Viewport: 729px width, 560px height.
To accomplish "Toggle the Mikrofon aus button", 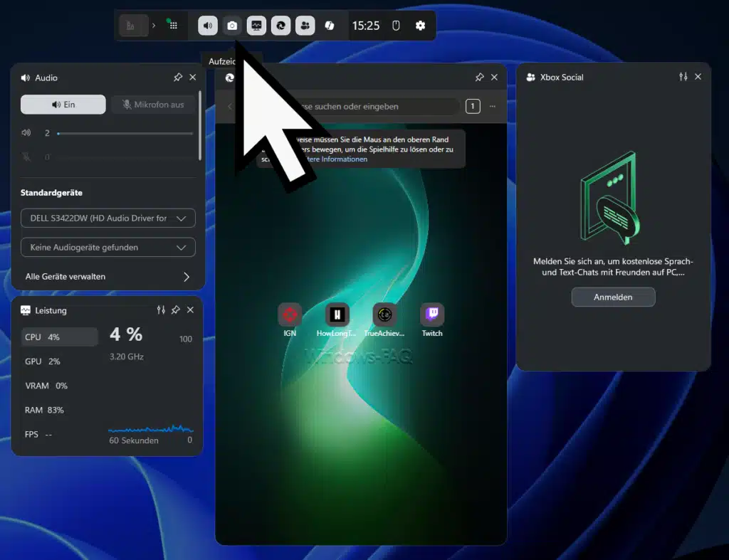I will tap(153, 105).
